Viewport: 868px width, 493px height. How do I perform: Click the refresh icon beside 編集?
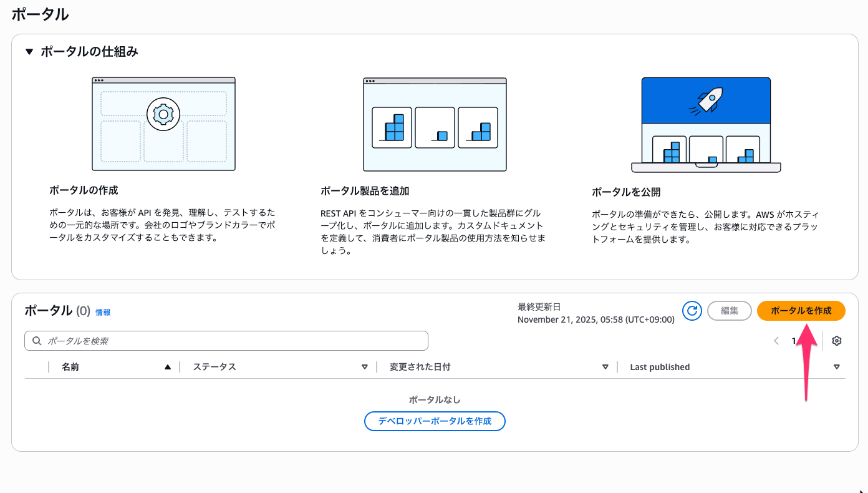(x=692, y=310)
